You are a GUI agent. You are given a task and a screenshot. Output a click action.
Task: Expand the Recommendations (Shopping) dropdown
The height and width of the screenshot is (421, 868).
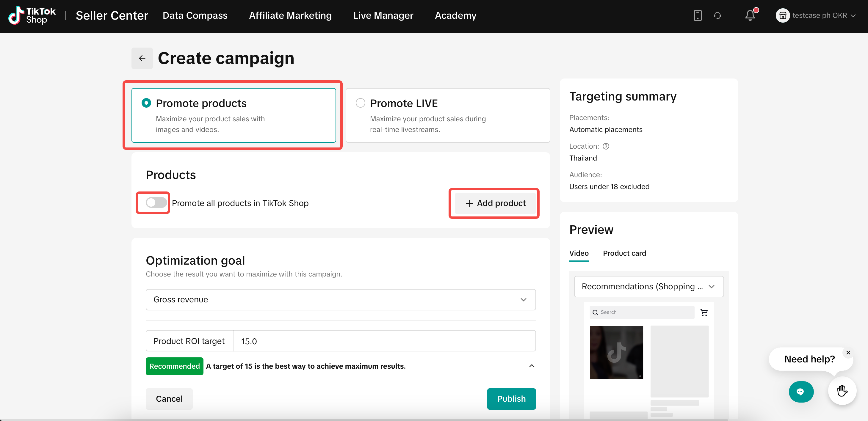point(648,286)
